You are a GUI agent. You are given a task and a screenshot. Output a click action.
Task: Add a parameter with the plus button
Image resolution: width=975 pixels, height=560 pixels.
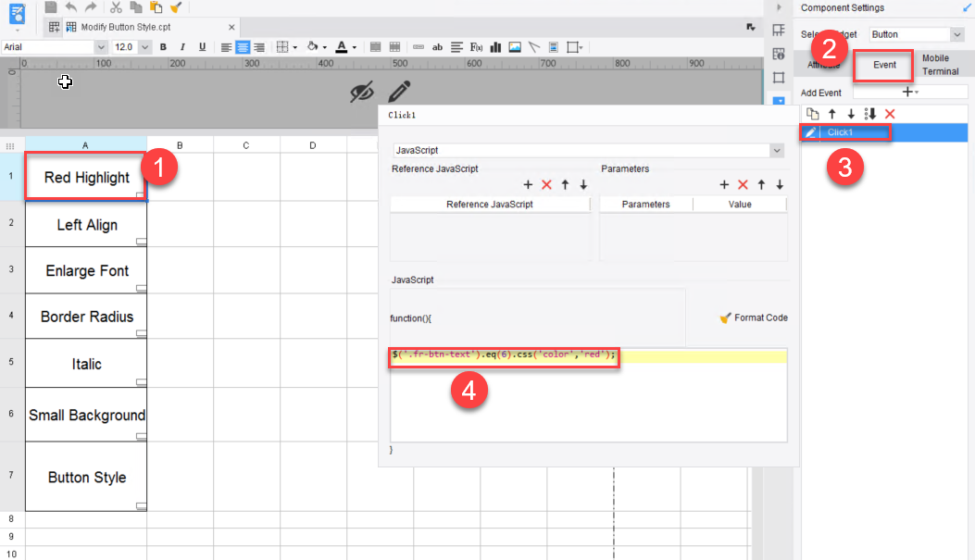pyautogui.click(x=724, y=184)
